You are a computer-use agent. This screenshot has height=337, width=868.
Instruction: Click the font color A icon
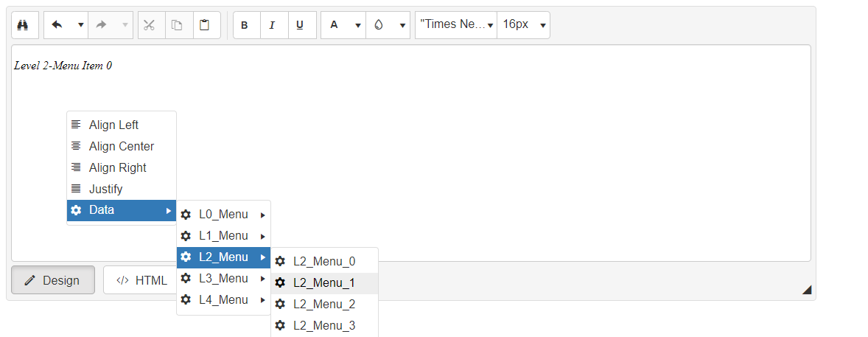[x=334, y=25]
